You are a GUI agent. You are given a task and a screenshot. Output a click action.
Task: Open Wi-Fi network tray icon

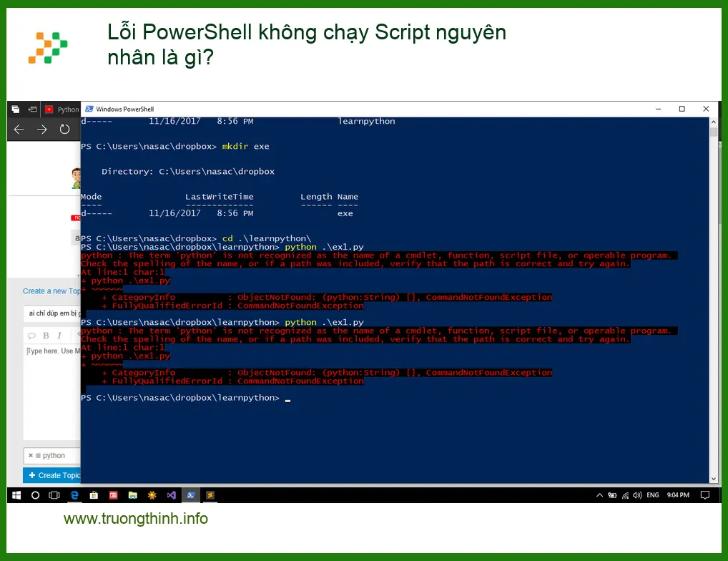[626, 495]
